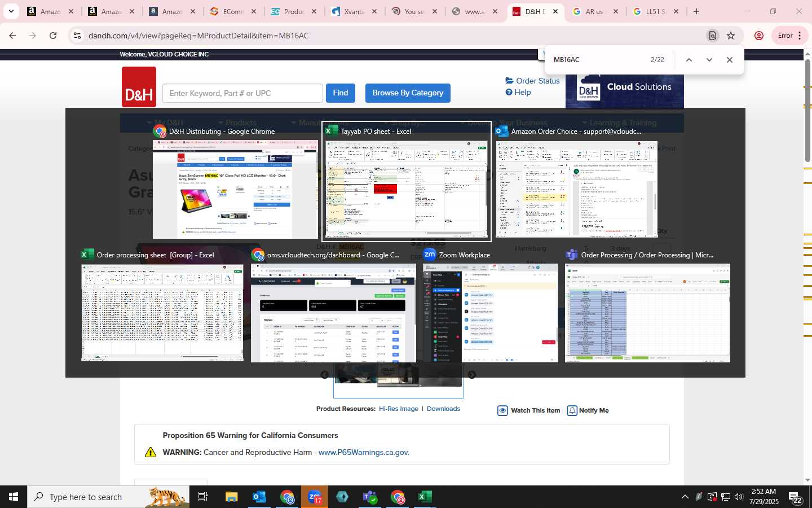Image resolution: width=812 pixels, height=508 pixels.
Task: Open volume control in system tray
Action: tap(739, 497)
